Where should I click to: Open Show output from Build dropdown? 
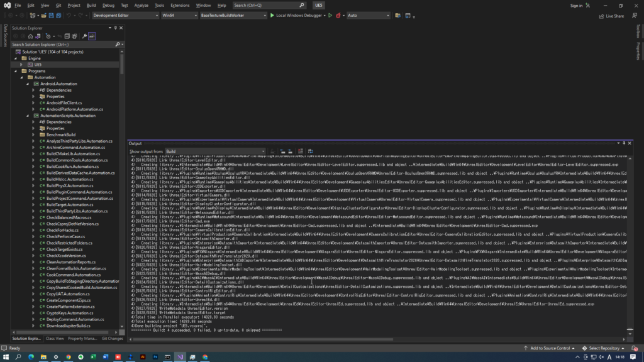tap(215, 151)
